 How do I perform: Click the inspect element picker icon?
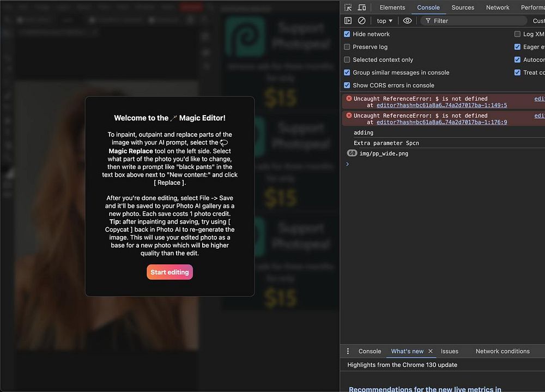tap(348, 7)
